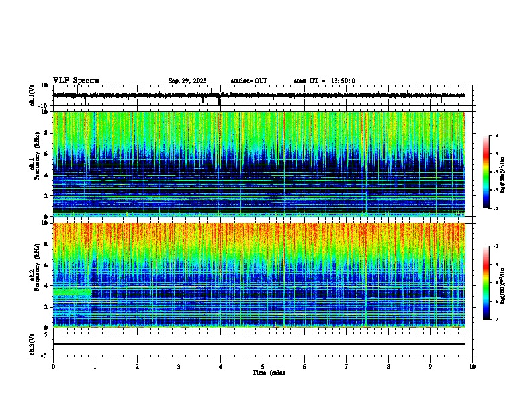Click time axis tick label "5"

(263, 367)
